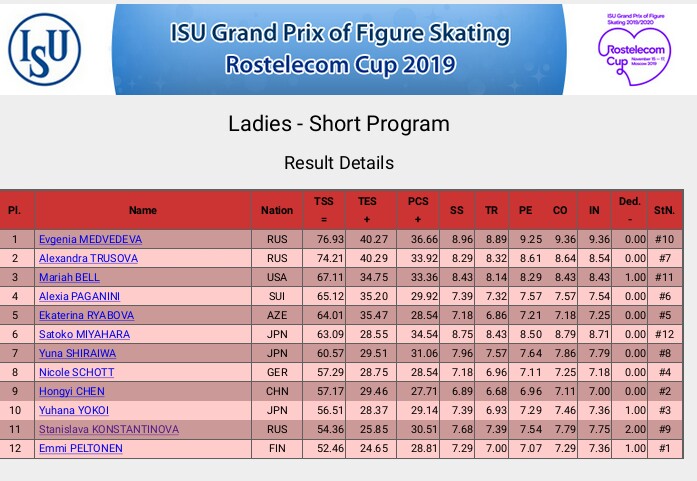Image resolution: width=697 pixels, height=481 pixels.
Task: Click the Name column header
Action: pyautogui.click(x=143, y=210)
